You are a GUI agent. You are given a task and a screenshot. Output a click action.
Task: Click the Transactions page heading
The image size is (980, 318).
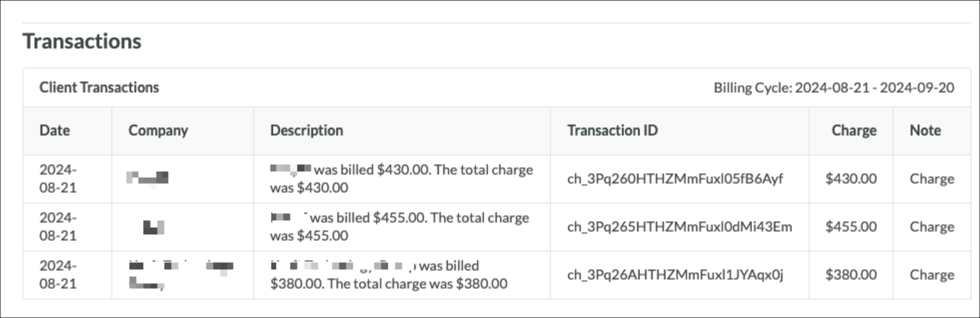pos(82,41)
